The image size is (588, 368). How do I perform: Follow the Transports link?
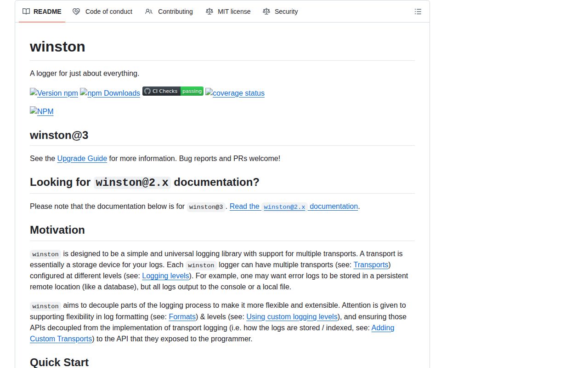(371, 264)
